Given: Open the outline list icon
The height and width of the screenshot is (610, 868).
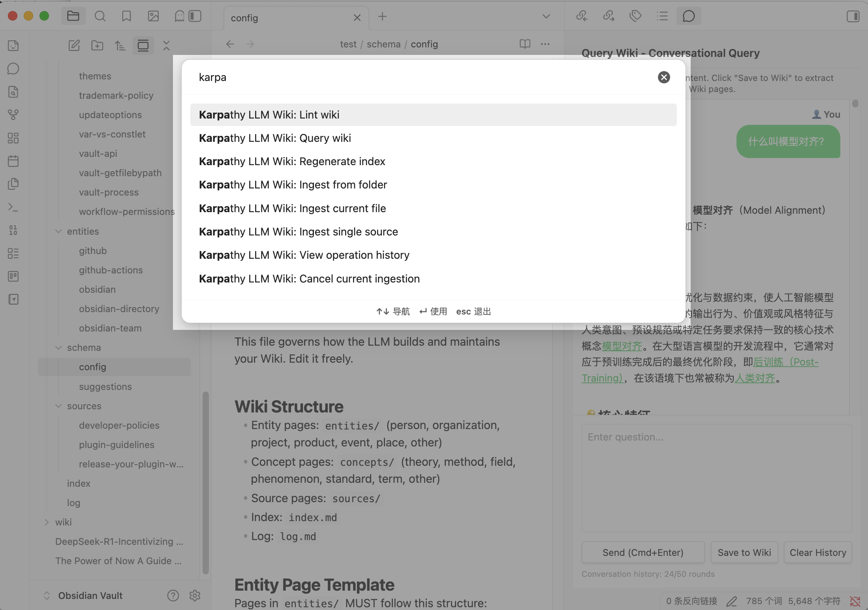Looking at the screenshot, I should click(x=662, y=16).
